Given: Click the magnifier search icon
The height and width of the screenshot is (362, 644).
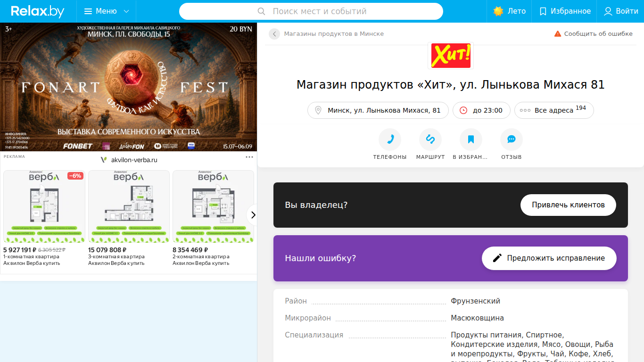Looking at the screenshot, I should click(x=262, y=11).
